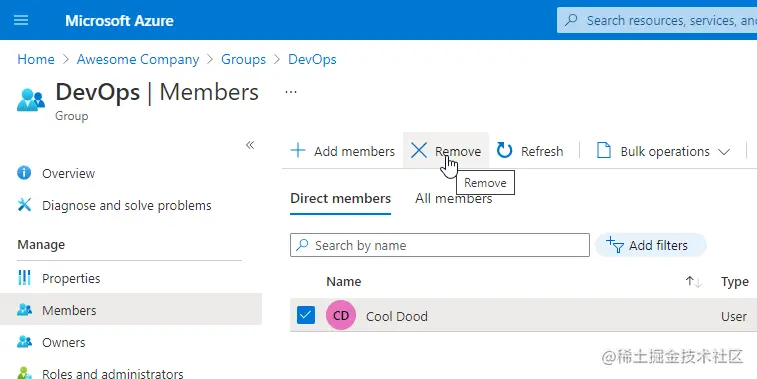
Task: Click Diagnose and solve problems wrench icon
Action: [x=24, y=205]
